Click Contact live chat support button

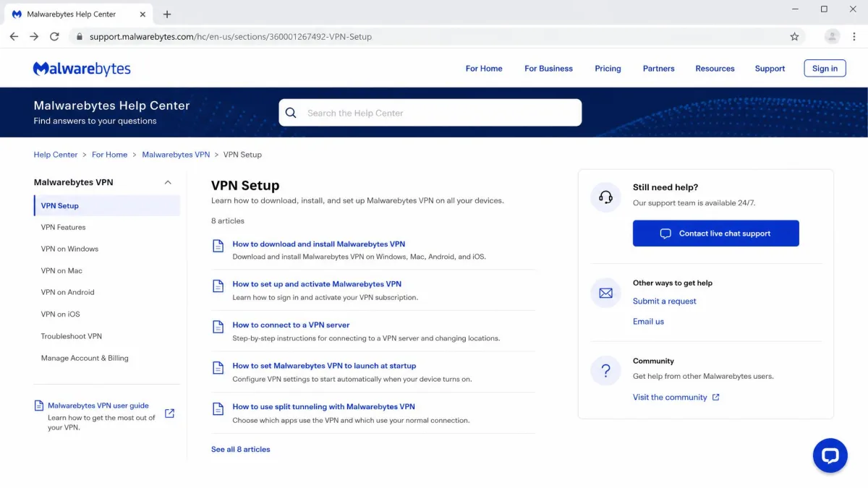pos(716,234)
